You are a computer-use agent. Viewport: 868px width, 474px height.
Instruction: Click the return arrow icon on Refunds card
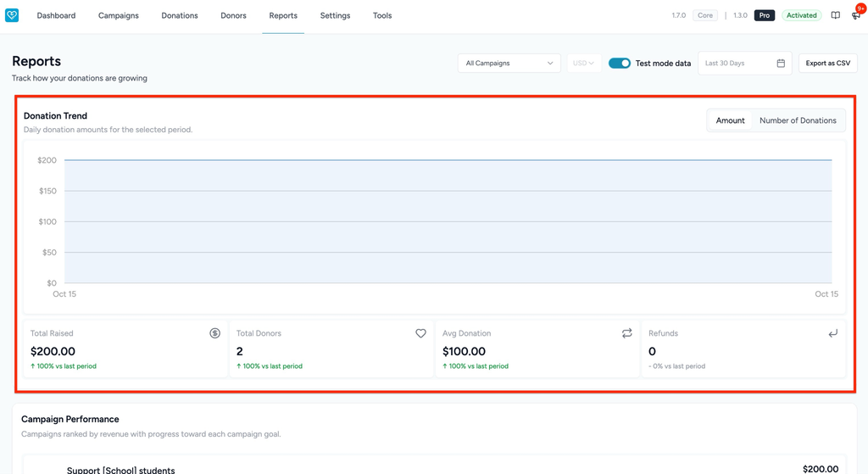pos(832,333)
